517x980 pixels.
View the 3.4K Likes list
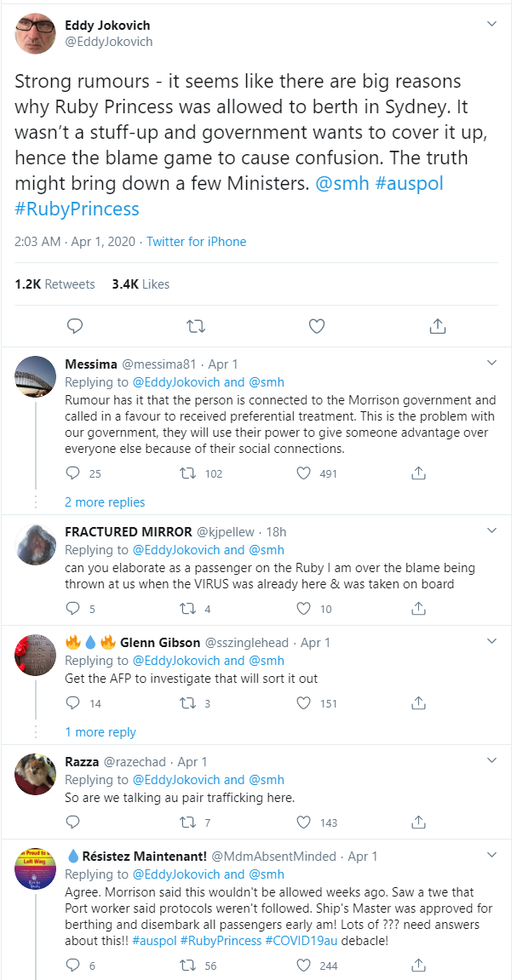click(141, 284)
